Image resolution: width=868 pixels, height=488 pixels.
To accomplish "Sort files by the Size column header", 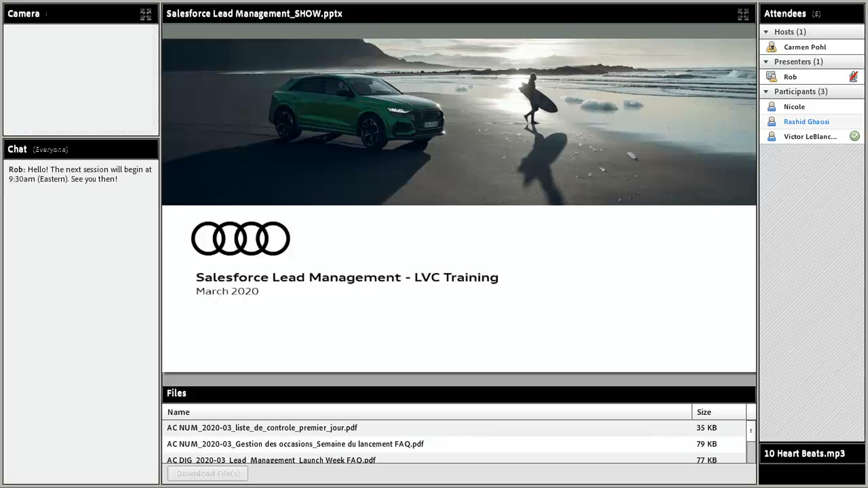I will pyautogui.click(x=719, y=412).
